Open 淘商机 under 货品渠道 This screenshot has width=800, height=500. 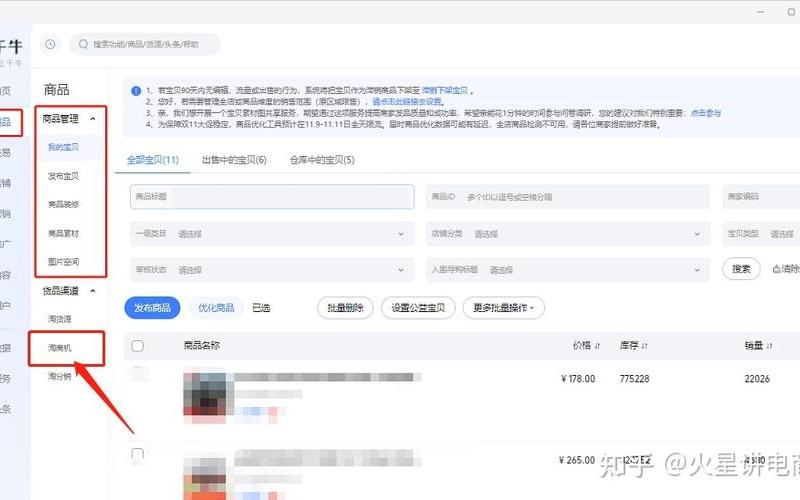60,348
